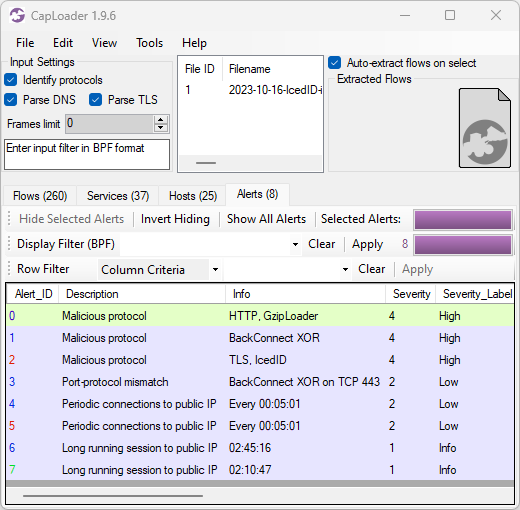Sort by the Severity_Label column header
The height and width of the screenshot is (510, 520).
(x=475, y=294)
